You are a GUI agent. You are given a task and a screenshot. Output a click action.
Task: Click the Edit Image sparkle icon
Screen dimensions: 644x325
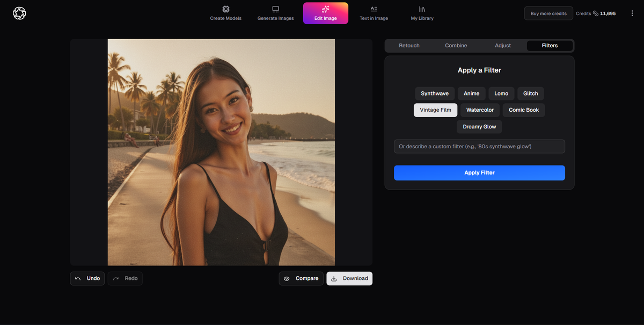coord(325,9)
